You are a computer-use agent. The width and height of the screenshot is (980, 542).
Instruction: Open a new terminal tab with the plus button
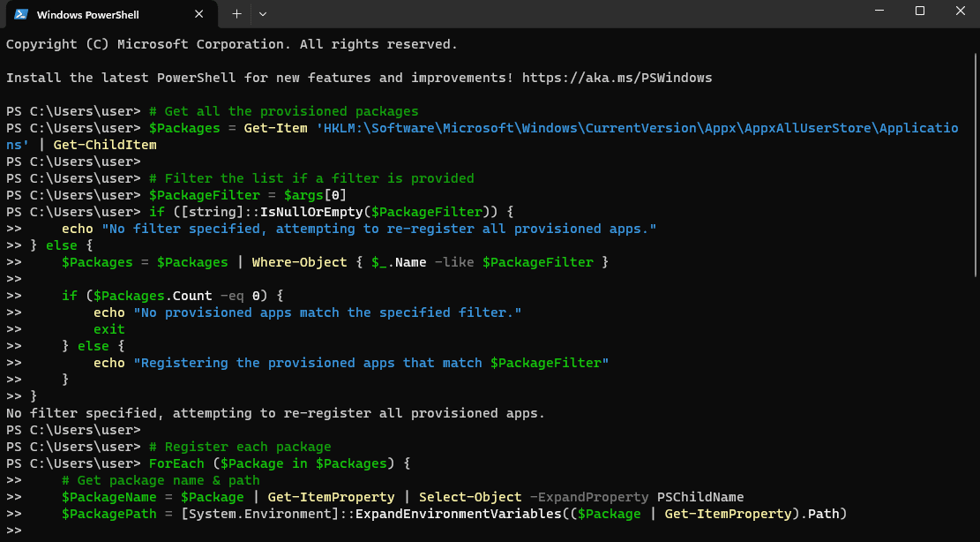click(236, 14)
